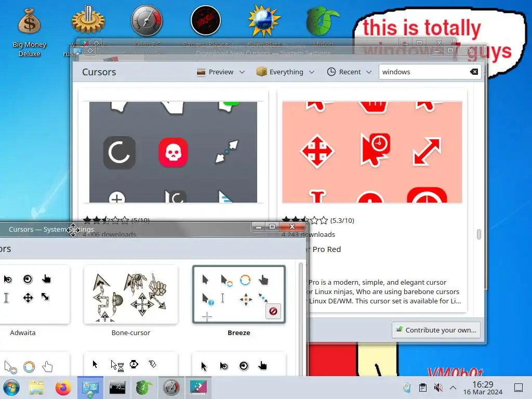532x399 pixels.
Task: Open the Windows start menu orb
Action: click(11, 388)
